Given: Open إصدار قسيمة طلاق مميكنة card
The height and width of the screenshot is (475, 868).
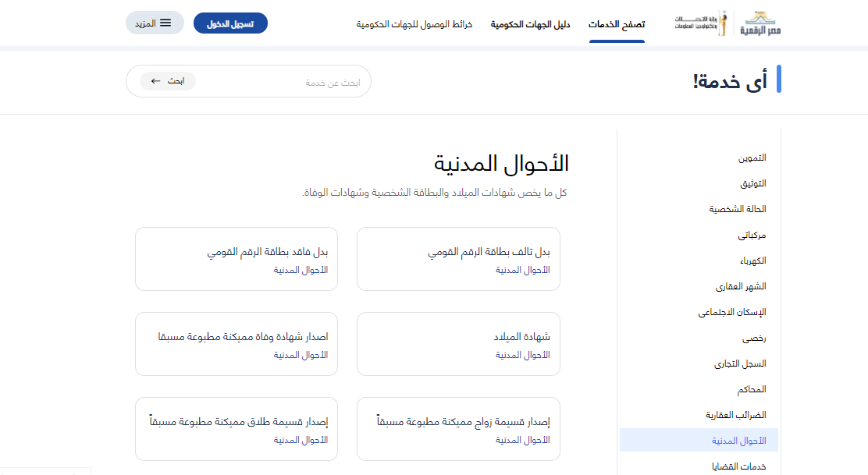Looking at the screenshot, I should [237, 429].
